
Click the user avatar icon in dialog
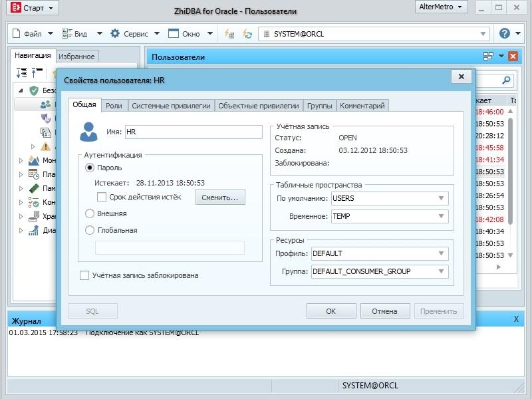point(88,132)
